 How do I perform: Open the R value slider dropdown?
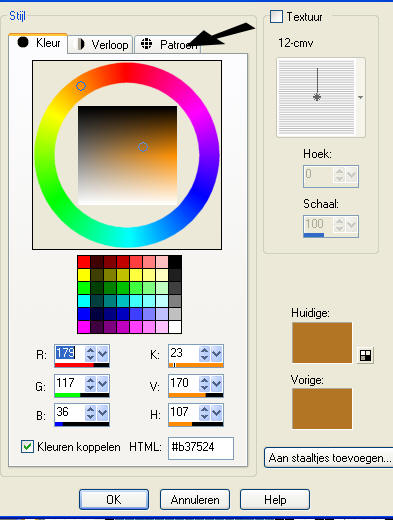pyautogui.click(x=103, y=354)
